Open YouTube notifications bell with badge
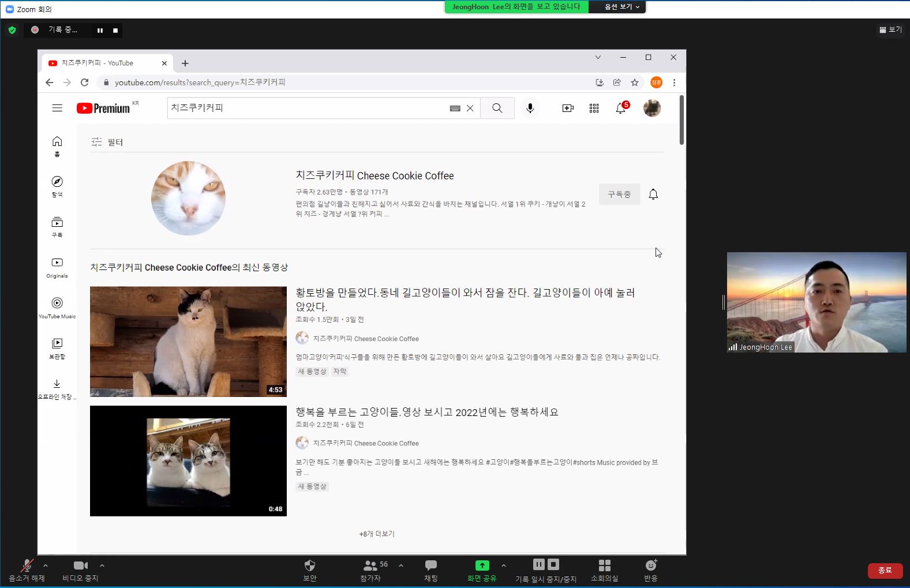Screen dimensions: 910x588 621,108
